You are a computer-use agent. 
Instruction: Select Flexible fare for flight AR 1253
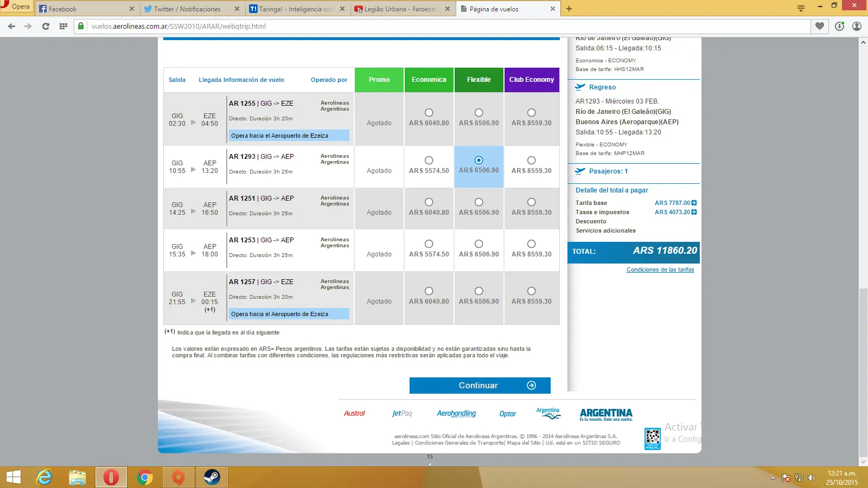point(479,244)
